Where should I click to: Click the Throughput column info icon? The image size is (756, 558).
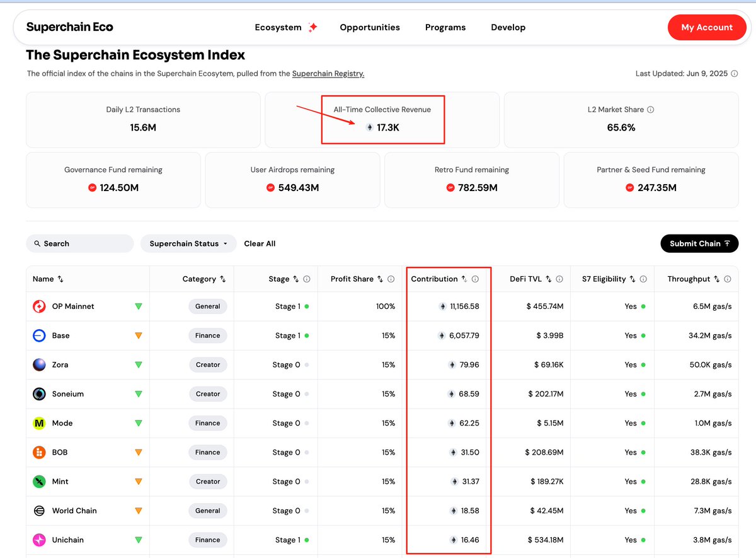tap(728, 279)
